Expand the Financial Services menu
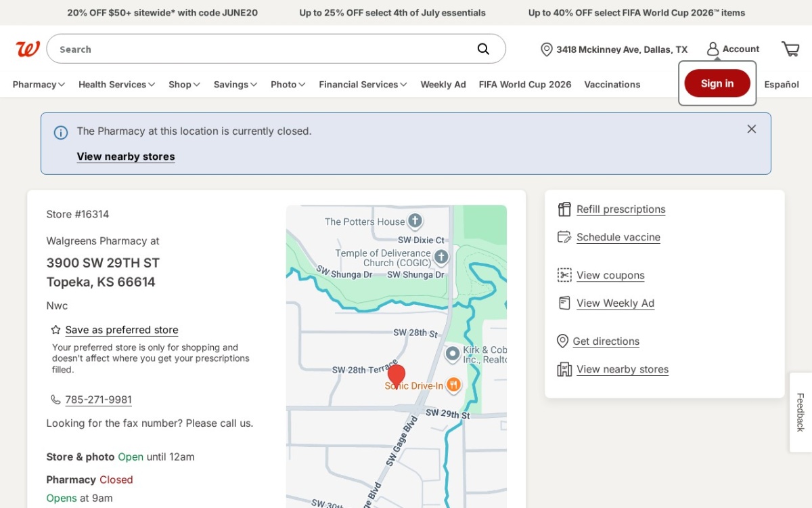This screenshot has height=508, width=812. [363, 85]
